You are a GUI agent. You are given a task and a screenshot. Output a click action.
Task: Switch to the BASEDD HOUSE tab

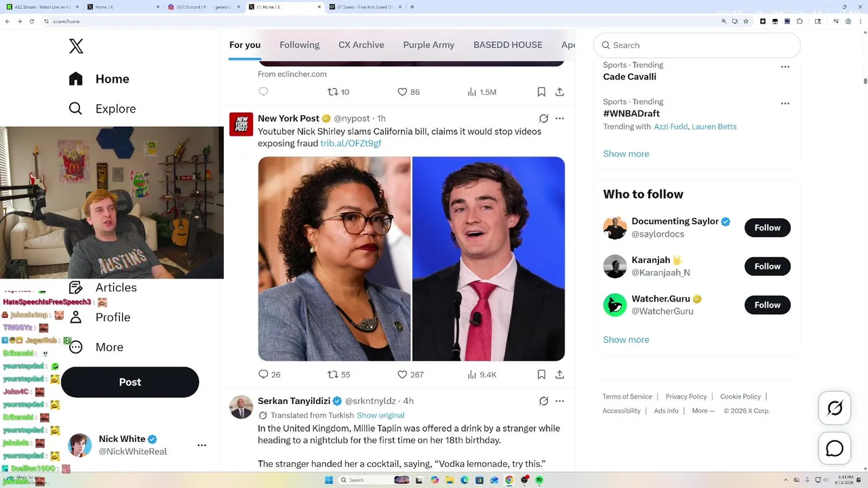coord(508,45)
